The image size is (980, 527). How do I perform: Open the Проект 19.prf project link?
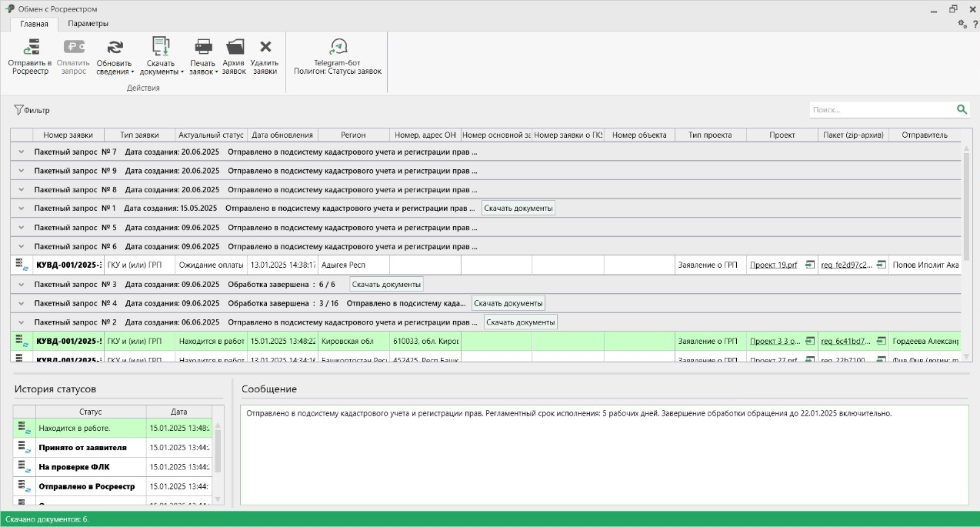coord(773,265)
